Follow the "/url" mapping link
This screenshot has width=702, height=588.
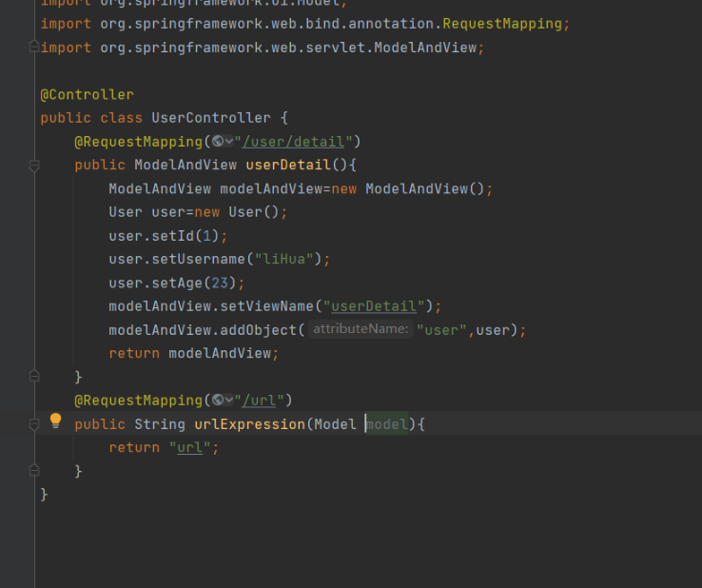(x=259, y=401)
